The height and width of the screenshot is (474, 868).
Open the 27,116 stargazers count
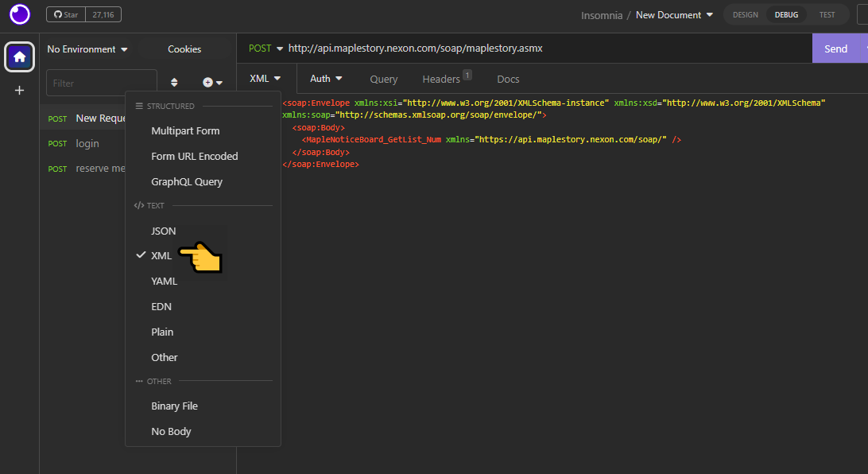103,14
